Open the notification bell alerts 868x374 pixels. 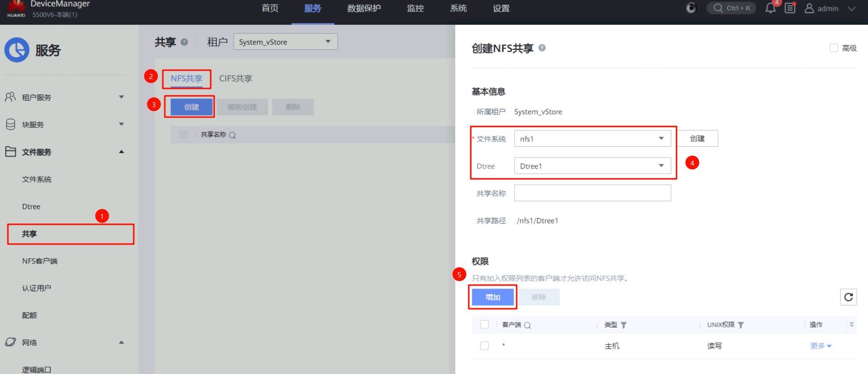click(770, 8)
